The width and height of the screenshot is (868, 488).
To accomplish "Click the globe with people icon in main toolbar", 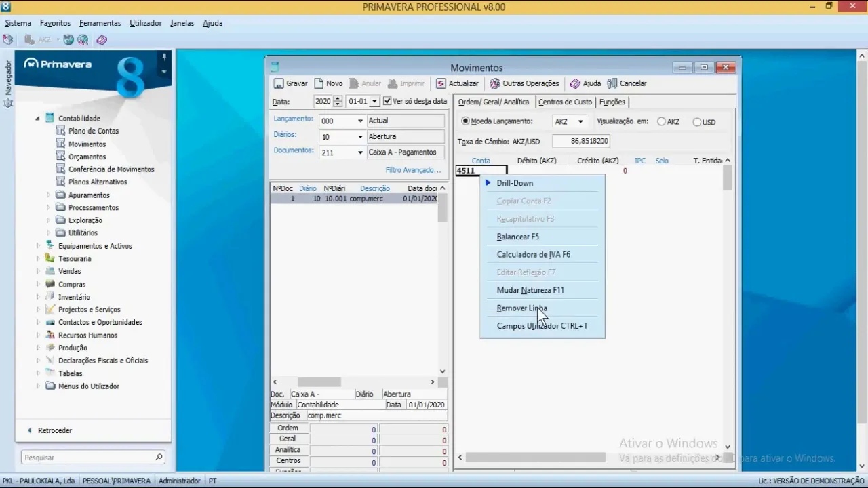I will [83, 40].
